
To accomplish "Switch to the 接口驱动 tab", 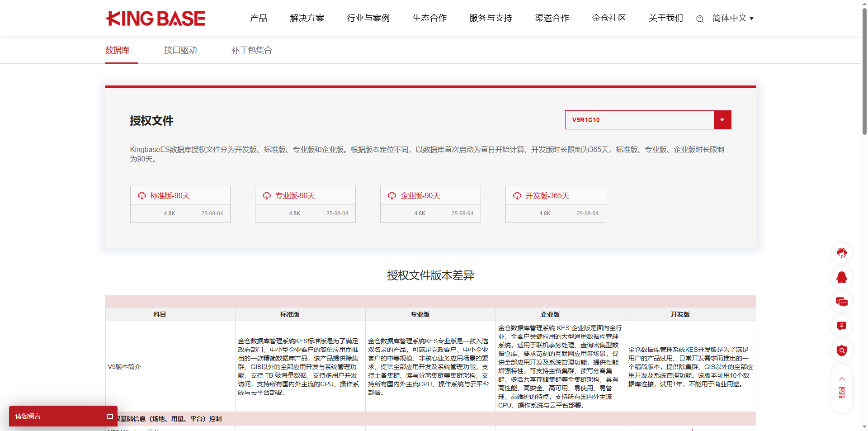I will (x=180, y=50).
